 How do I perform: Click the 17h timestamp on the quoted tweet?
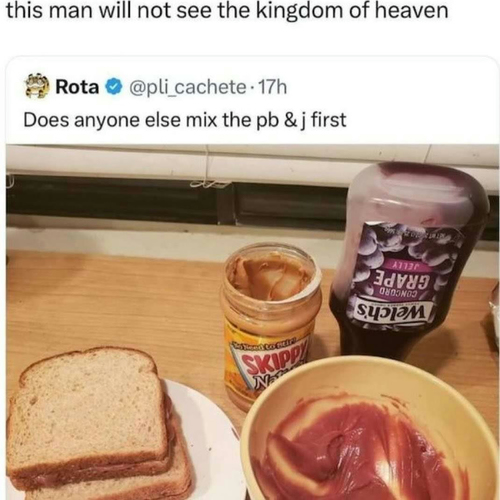(x=272, y=87)
